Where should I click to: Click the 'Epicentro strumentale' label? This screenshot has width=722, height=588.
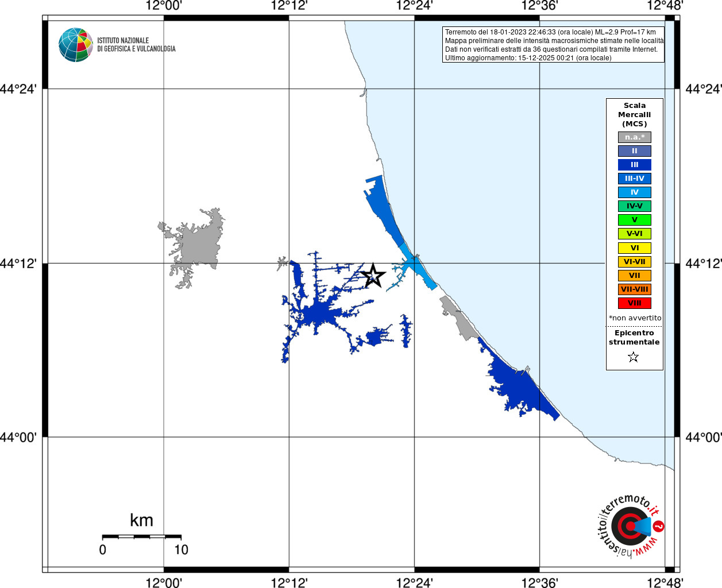[x=634, y=338]
